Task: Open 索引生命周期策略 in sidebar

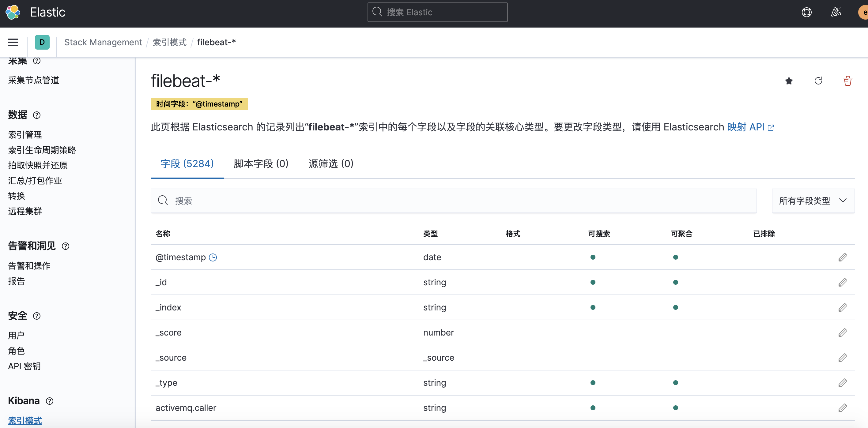Action: tap(42, 150)
